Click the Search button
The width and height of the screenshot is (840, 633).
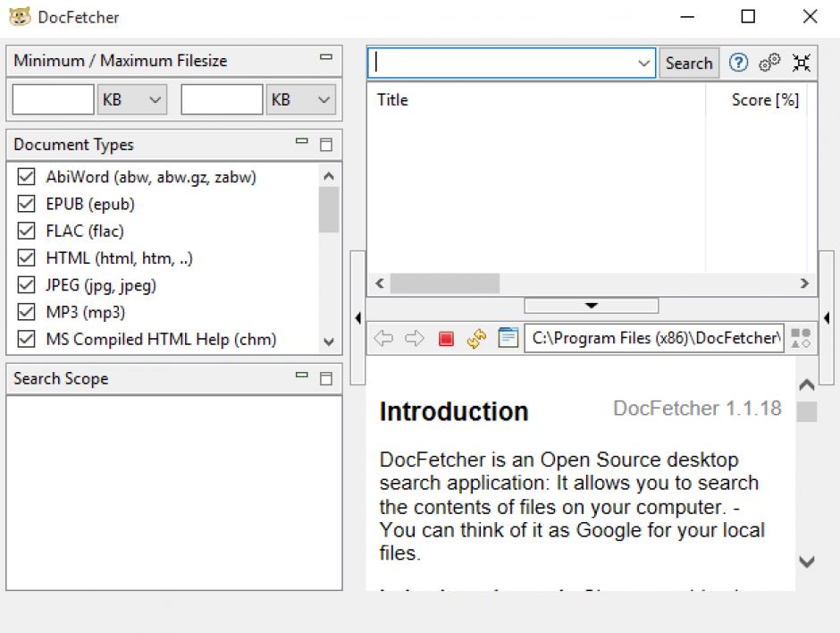pos(689,63)
